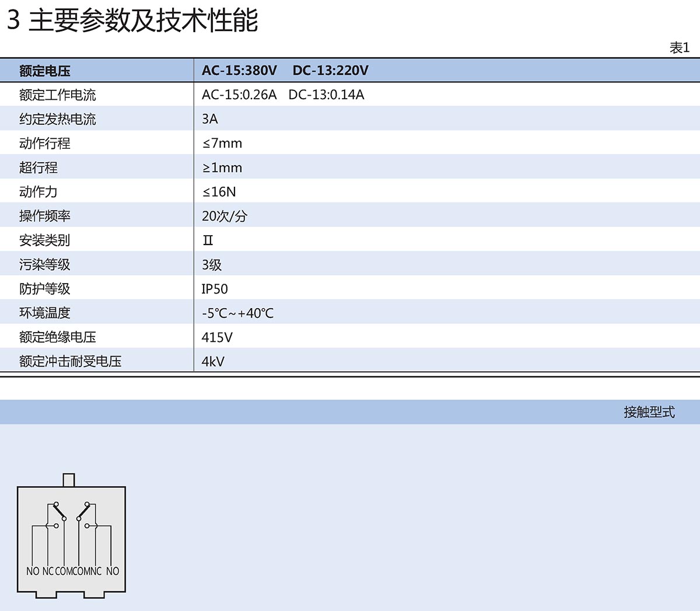
Task: Click the 约定发热电流 value 3A
Action: [x=209, y=119]
